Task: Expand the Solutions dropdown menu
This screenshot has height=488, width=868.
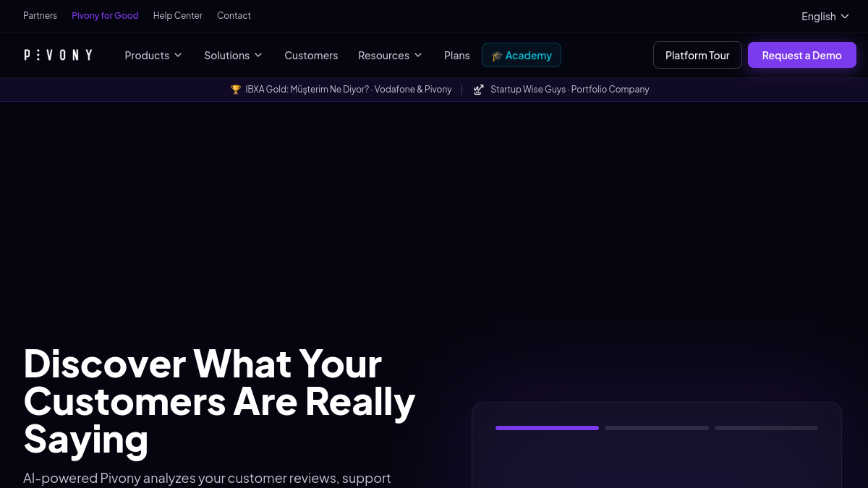Action: [233, 56]
